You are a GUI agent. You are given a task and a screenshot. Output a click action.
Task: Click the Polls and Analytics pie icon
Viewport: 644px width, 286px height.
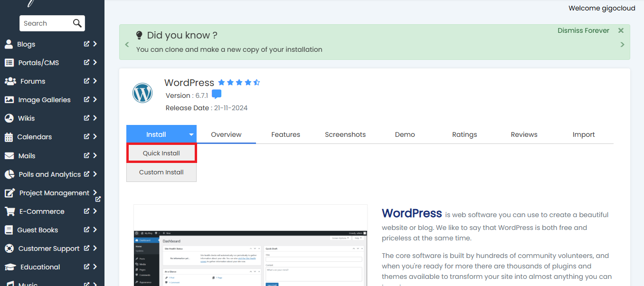9,174
